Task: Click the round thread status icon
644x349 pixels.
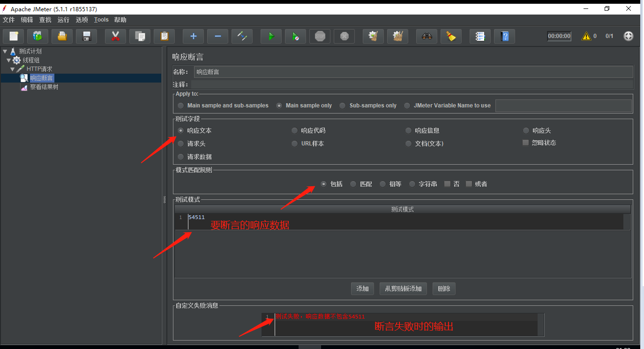Action: [629, 36]
